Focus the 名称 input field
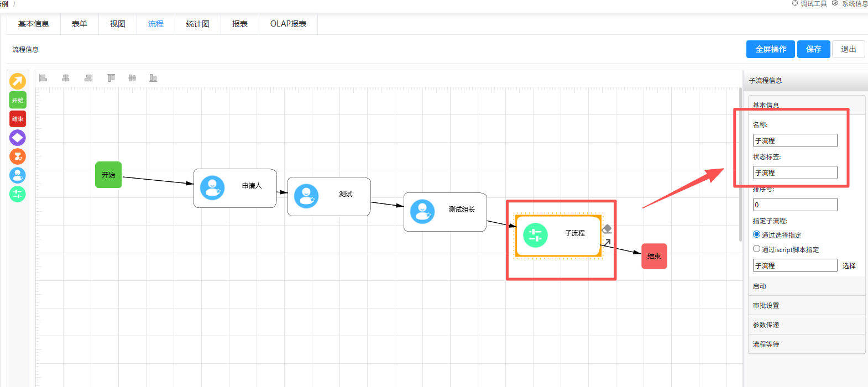Image resolution: width=868 pixels, height=387 pixels. [795, 140]
